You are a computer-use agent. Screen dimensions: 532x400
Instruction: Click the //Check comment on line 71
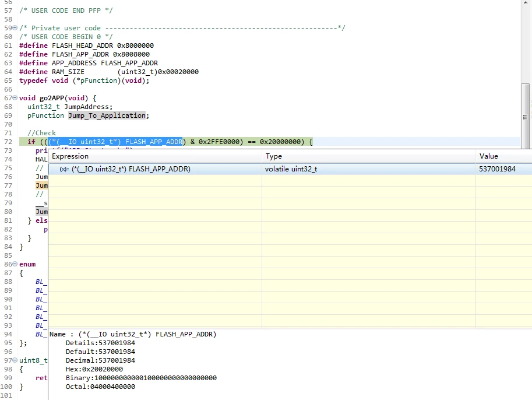click(x=42, y=133)
